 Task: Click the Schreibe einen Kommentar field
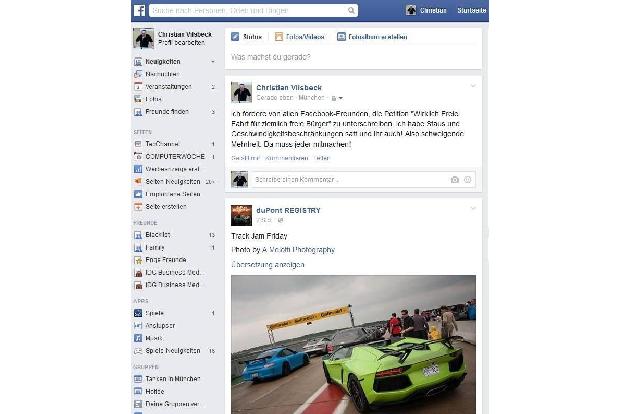[x=351, y=179]
